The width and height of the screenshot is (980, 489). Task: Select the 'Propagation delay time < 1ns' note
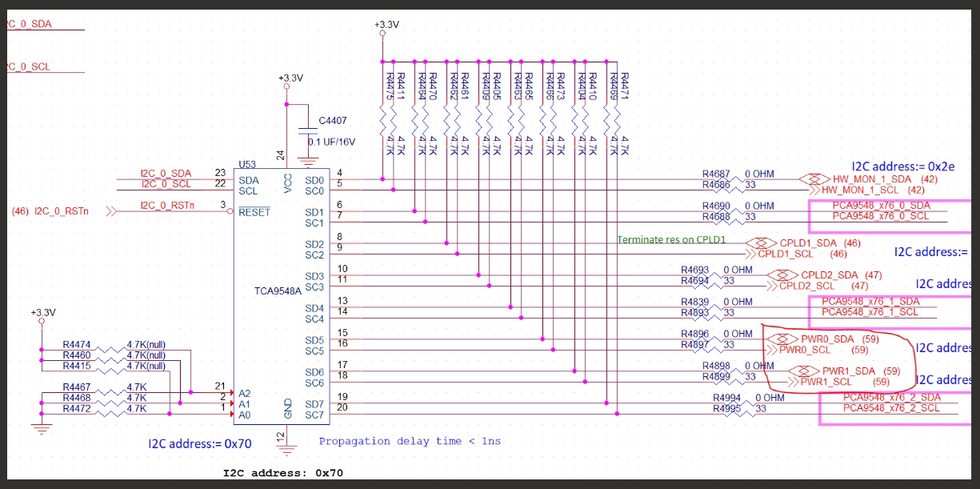(410, 441)
